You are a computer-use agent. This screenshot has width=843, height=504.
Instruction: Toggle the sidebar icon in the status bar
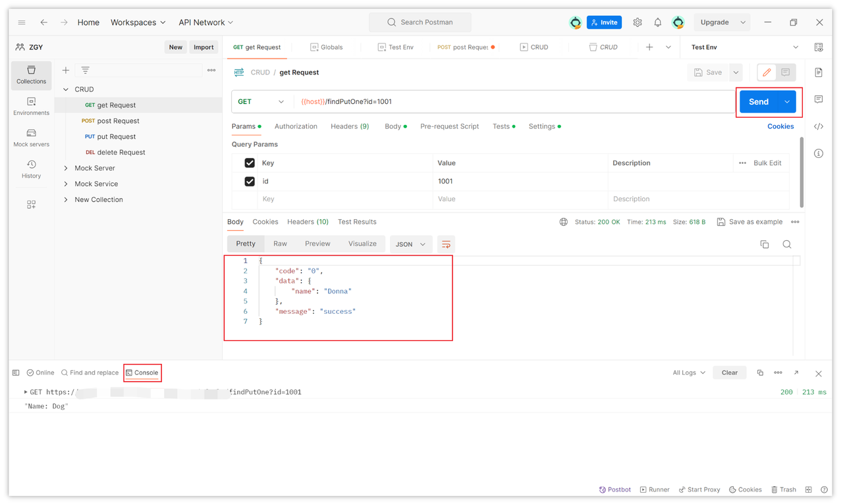[x=16, y=373]
